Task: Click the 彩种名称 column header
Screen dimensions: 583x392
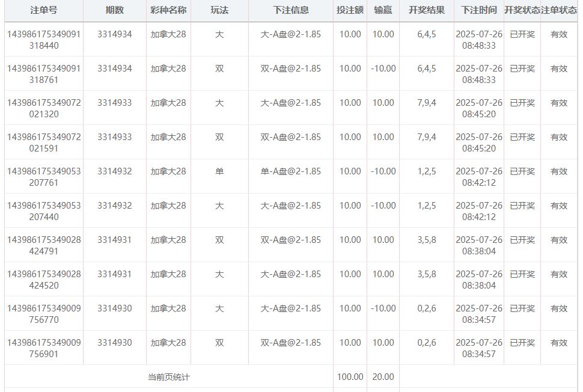Action: click(x=168, y=10)
